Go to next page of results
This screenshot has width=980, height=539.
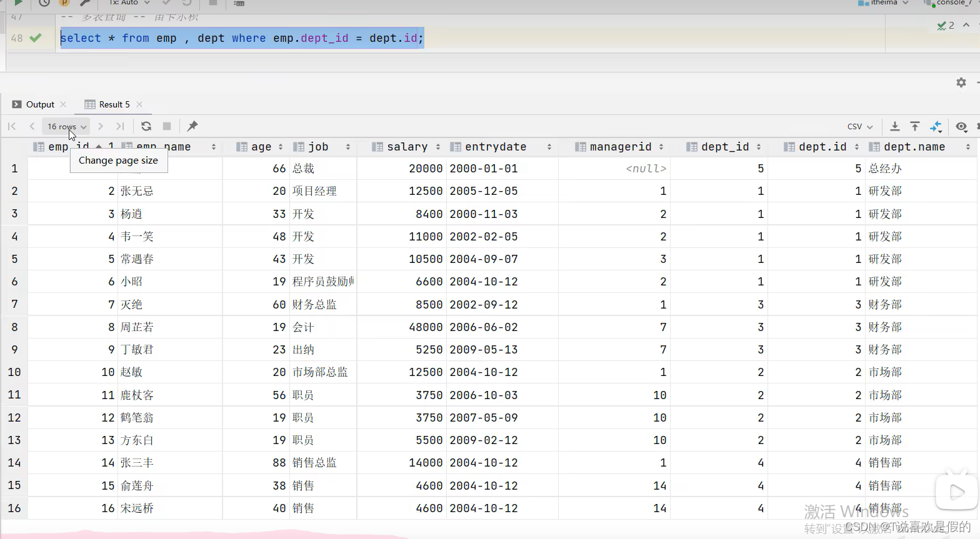coord(101,126)
